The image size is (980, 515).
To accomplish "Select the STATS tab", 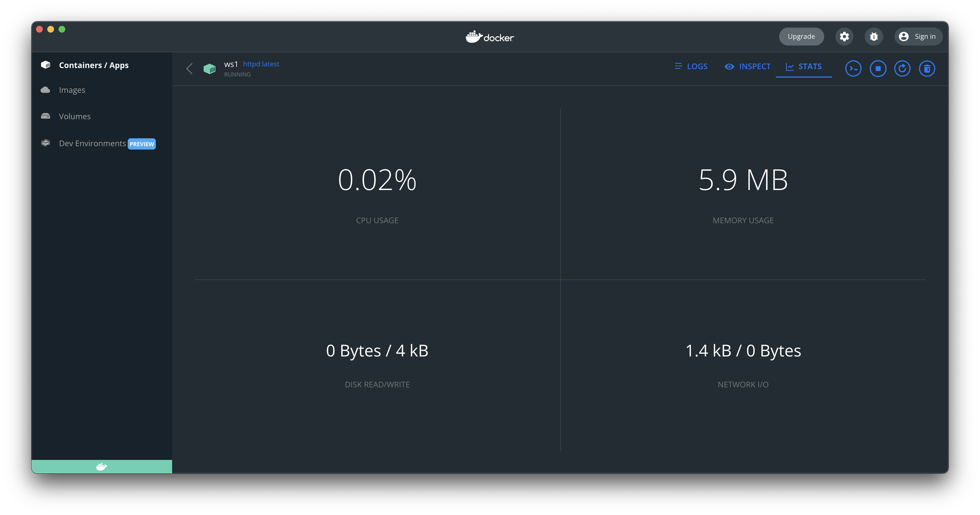I will click(x=803, y=67).
